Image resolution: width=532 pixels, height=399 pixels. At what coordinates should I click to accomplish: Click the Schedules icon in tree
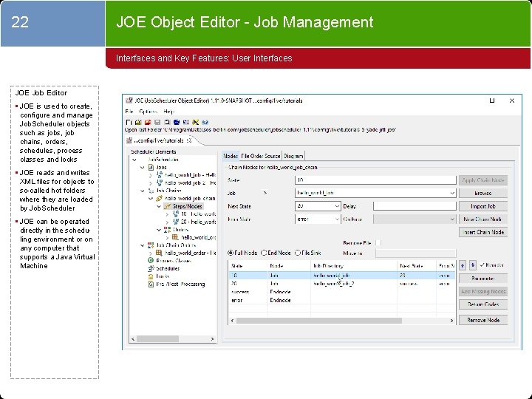click(151, 268)
